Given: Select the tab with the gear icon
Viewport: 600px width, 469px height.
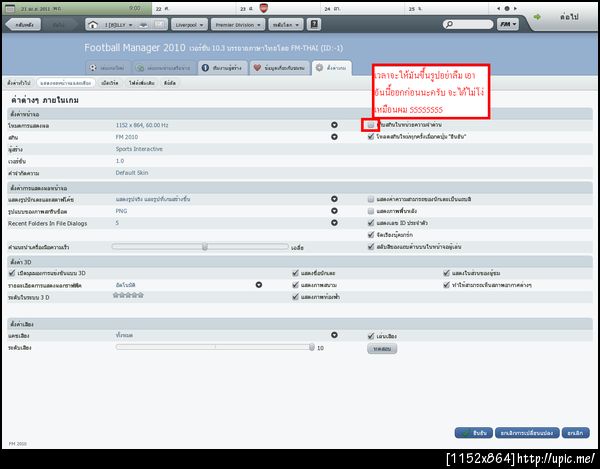Looking at the screenshot, I should pyautogui.click(x=331, y=68).
